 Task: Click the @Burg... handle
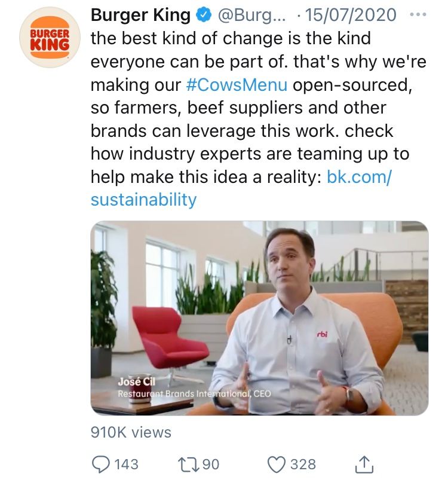(x=251, y=16)
